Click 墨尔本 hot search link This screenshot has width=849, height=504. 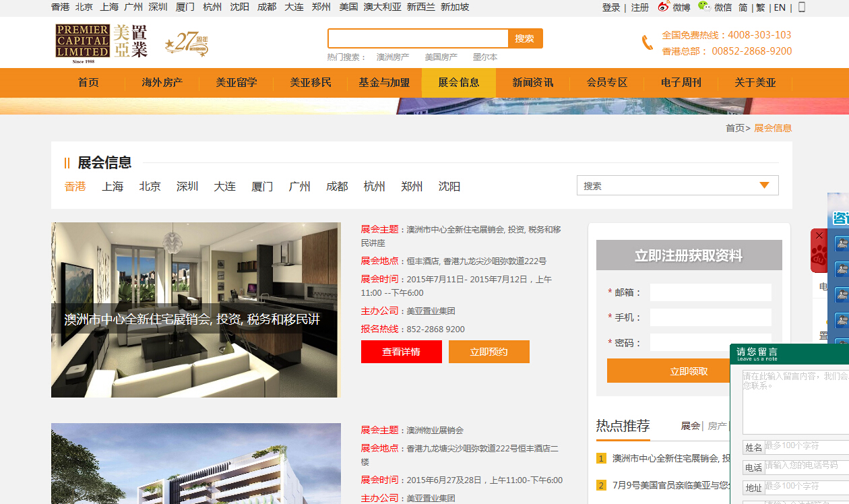pos(485,57)
